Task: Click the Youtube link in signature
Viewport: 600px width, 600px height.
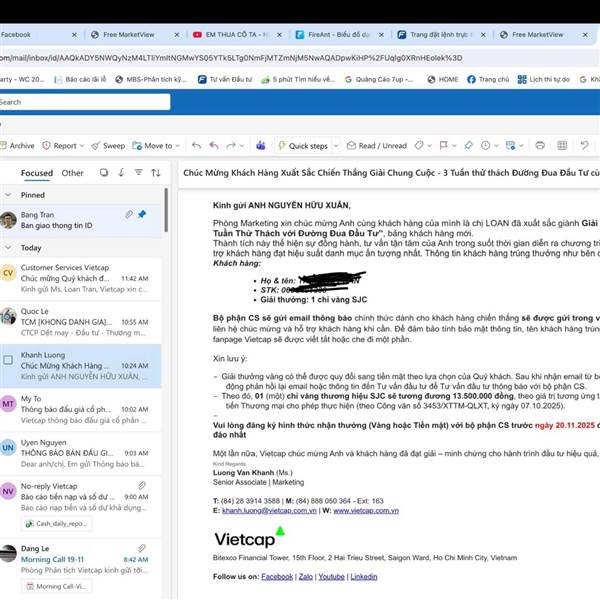Action: click(x=331, y=577)
